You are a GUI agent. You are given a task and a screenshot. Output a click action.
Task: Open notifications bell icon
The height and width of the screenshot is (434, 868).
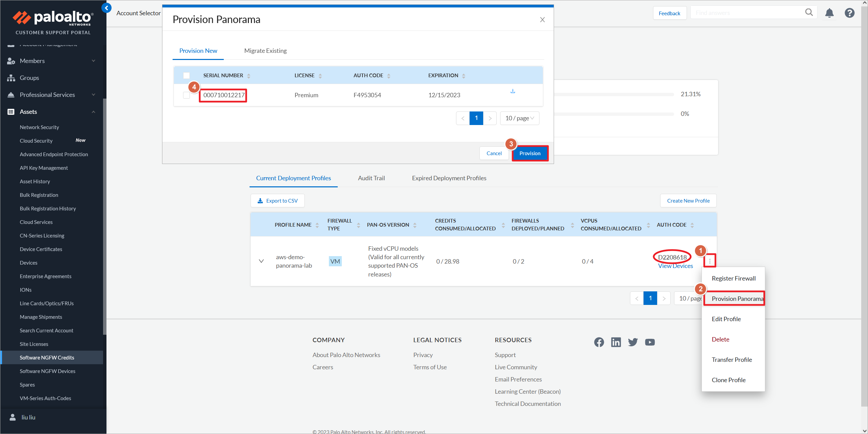click(829, 13)
